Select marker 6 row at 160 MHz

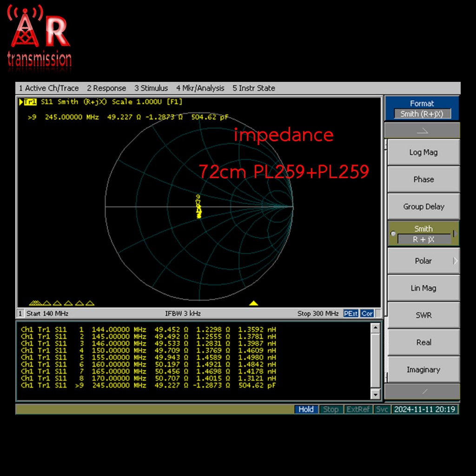[x=148, y=364]
